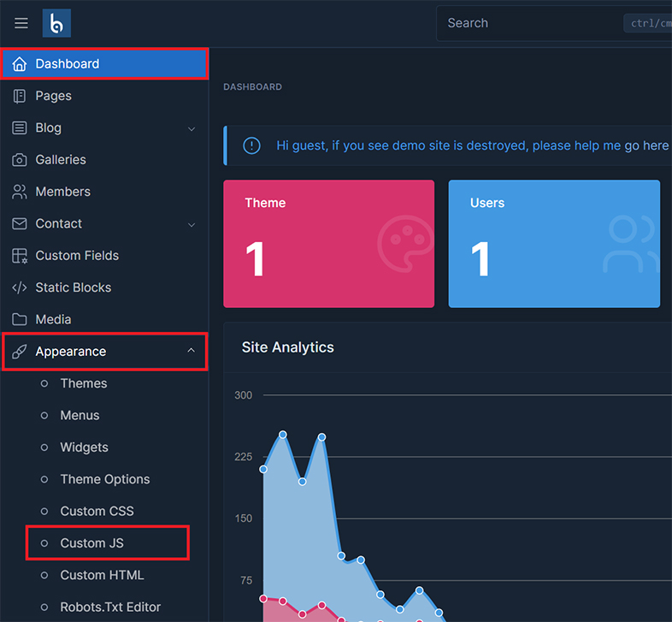Image resolution: width=672 pixels, height=622 pixels.
Task: Open Custom JS under Appearance
Action: (x=91, y=543)
